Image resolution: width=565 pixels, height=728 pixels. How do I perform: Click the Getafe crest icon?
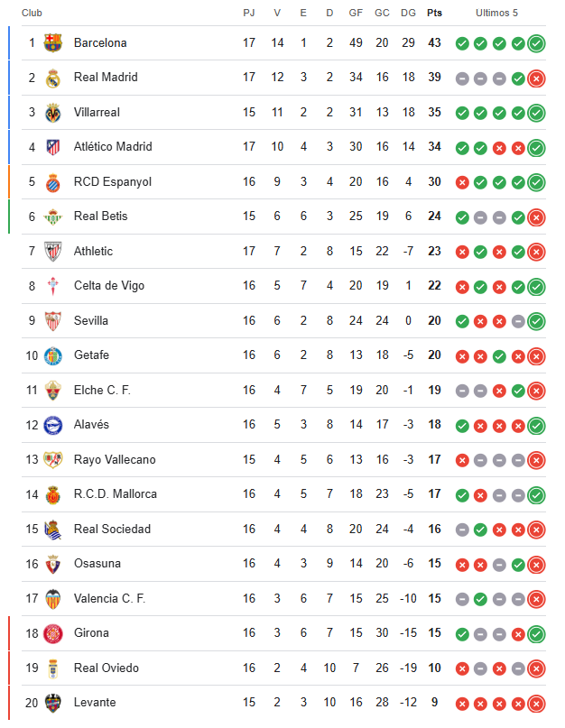click(x=52, y=355)
